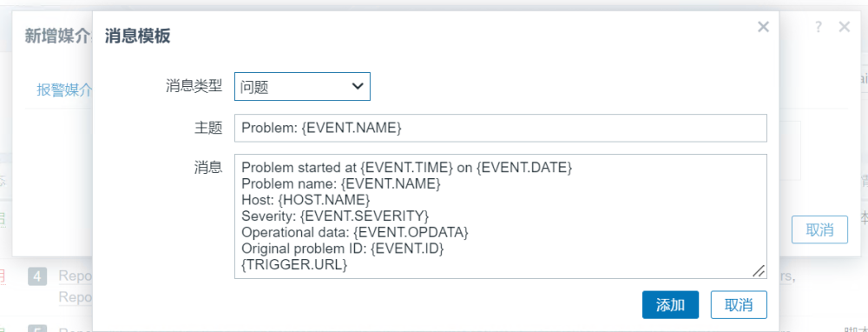
Task: Open the help question mark icon
Action: 819,27
